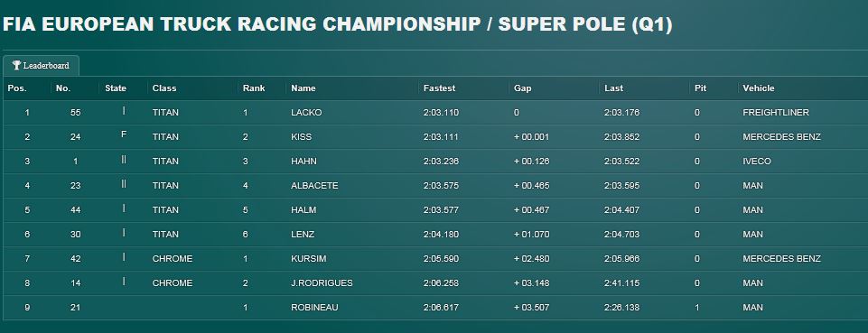Click the Fastest column header
868x333 pixels.
tap(440, 88)
